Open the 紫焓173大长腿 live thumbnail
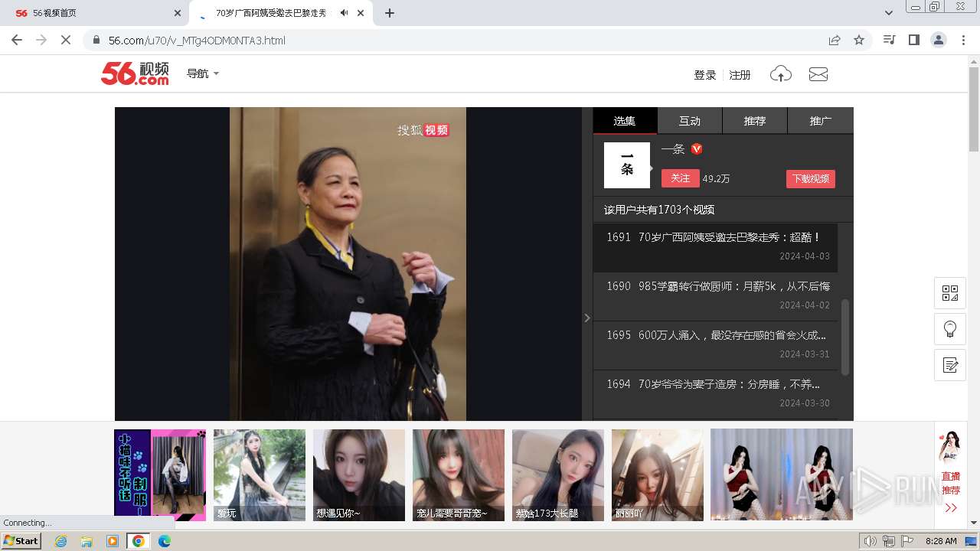The image size is (980, 551). [x=558, y=475]
